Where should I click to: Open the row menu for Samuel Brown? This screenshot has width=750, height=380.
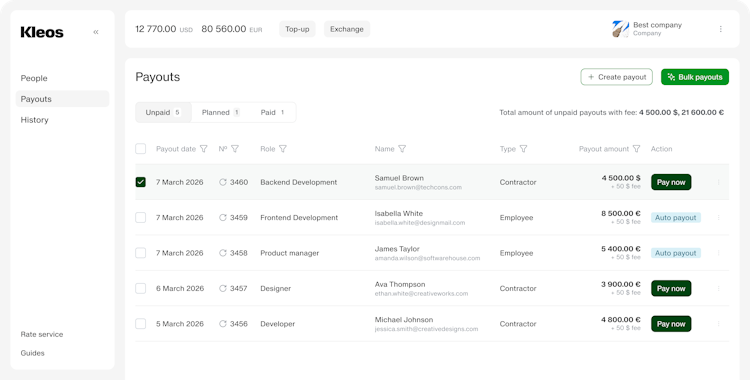718,182
